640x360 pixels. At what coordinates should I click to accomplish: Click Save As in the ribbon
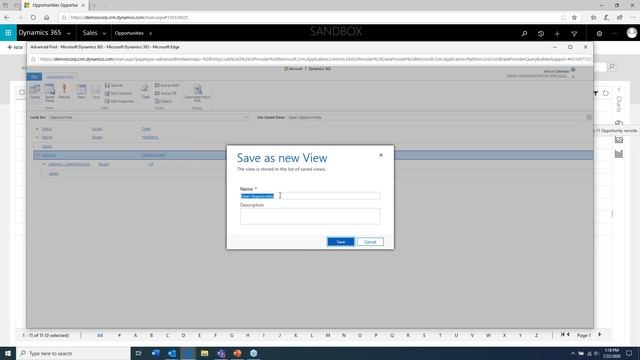pos(114,85)
